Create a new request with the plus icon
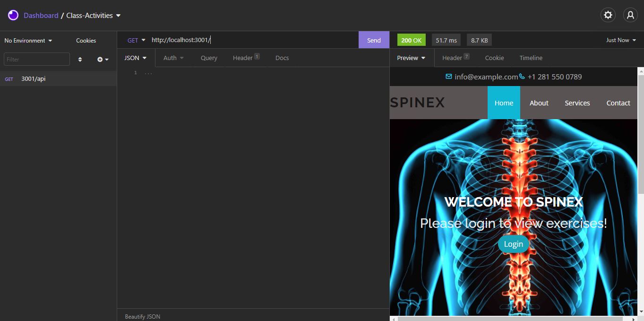Viewport: 644px width, 321px height. [100, 59]
